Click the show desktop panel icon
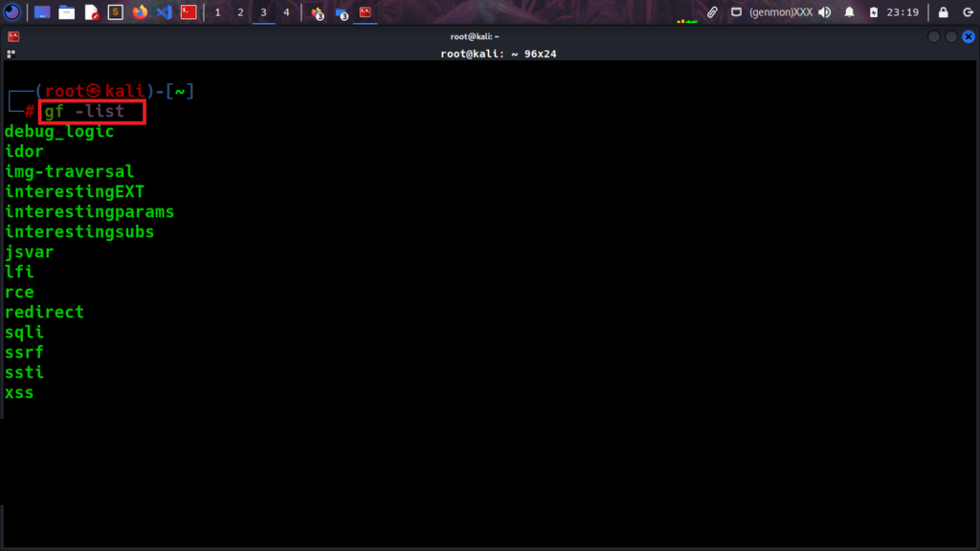 (x=42, y=12)
